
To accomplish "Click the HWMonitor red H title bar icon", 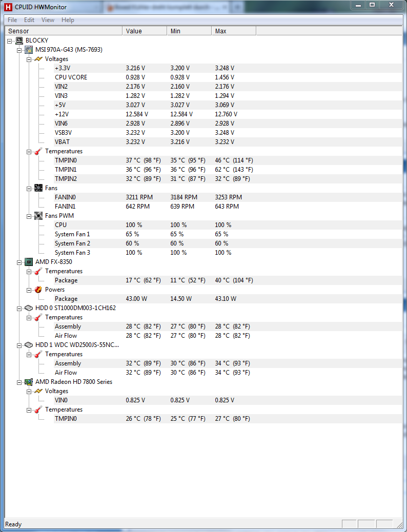I will (x=9, y=7).
